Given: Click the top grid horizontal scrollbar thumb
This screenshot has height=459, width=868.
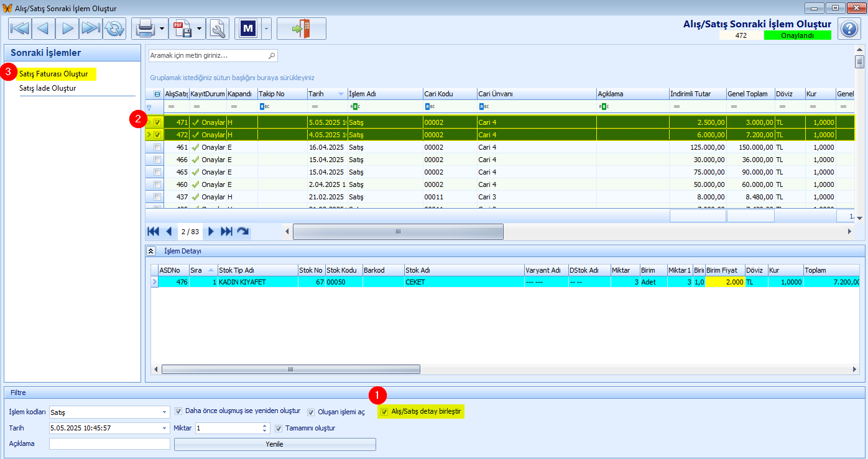Looking at the screenshot, I should point(398,232).
